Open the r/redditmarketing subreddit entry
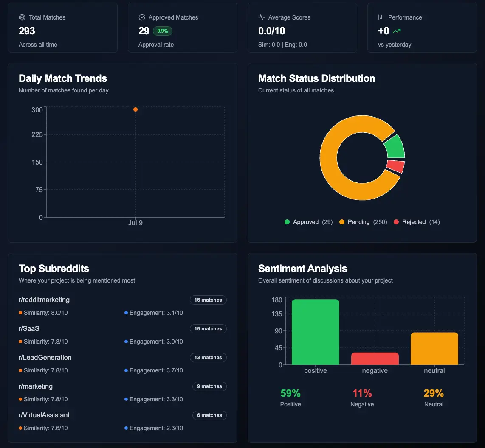Viewport: 485px width, 448px height. pos(44,300)
